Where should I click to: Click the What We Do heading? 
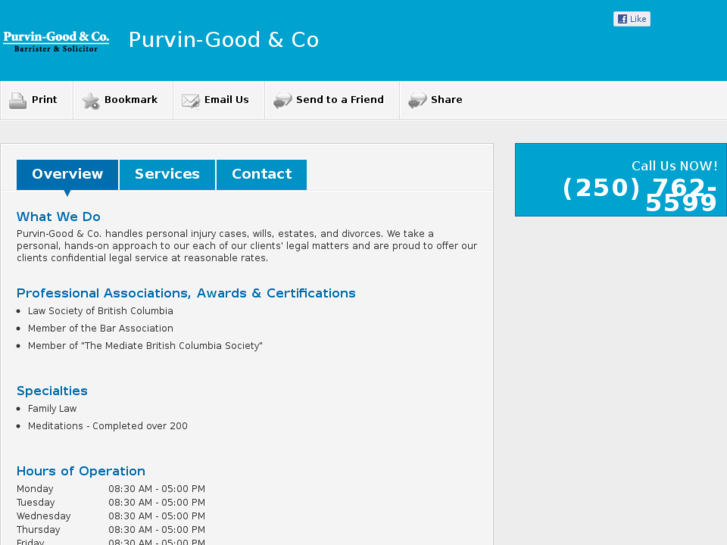[x=58, y=217]
